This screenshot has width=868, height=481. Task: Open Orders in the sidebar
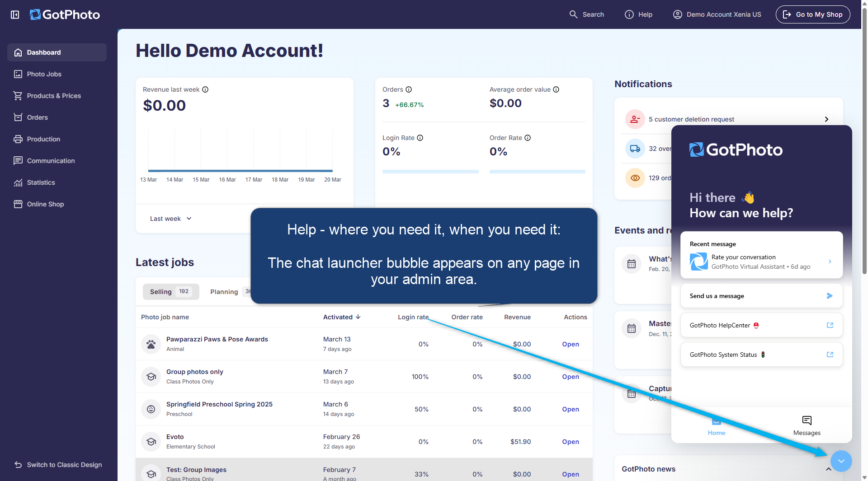pyautogui.click(x=57, y=117)
